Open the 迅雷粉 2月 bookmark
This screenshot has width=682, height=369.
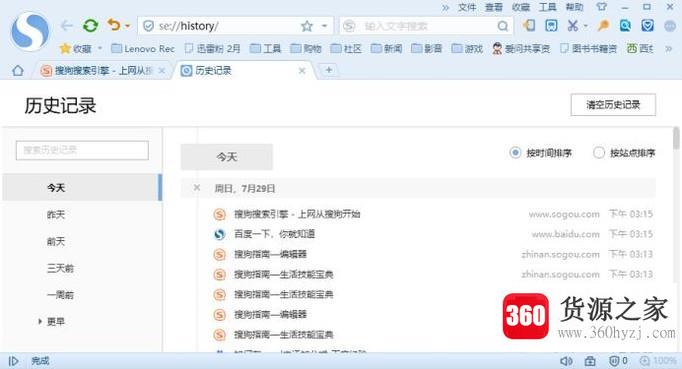pyautogui.click(x=212, y=48)
